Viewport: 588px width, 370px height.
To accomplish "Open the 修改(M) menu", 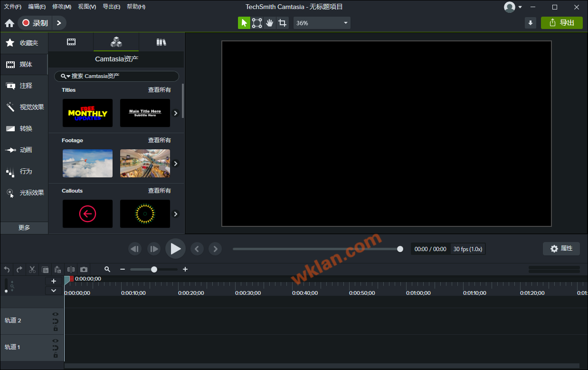I will (62, 7).
